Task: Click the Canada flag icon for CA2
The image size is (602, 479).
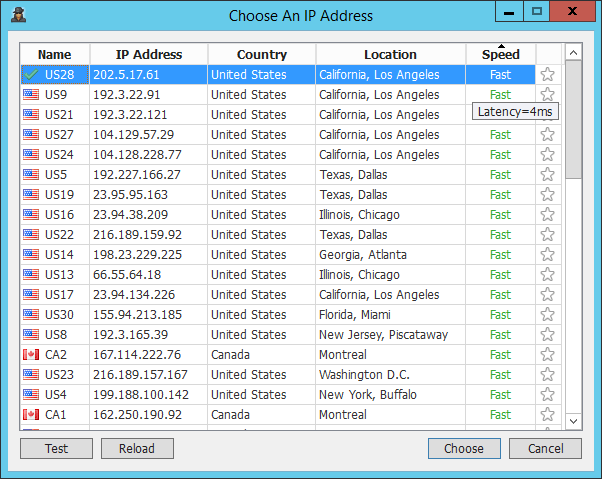Action: pyautogui.click(x=31, y=354)
